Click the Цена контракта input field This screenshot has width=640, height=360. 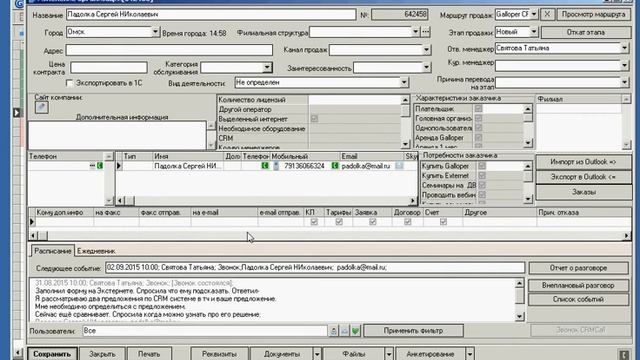[x=109, y=67]
